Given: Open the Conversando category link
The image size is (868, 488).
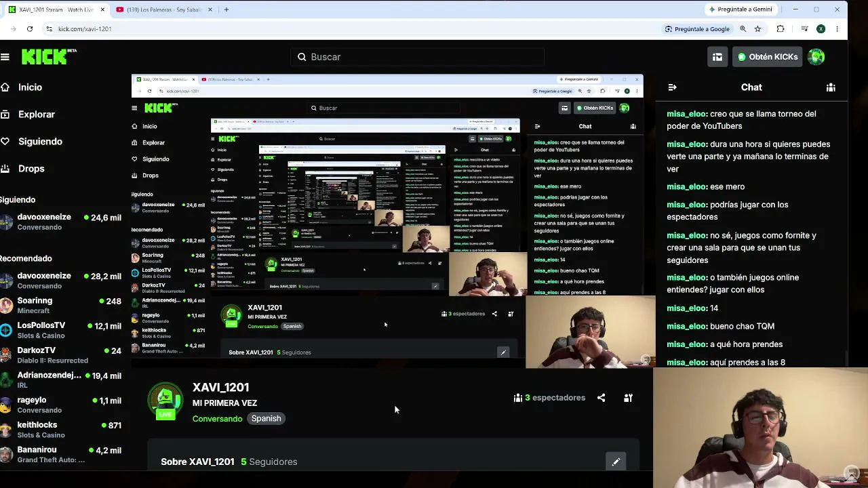Looking at the screenshot, I should tap(217, 418).
